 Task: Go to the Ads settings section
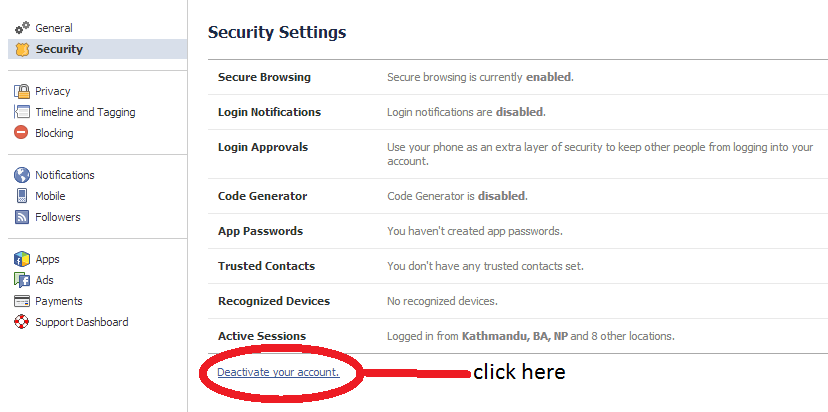44,280
